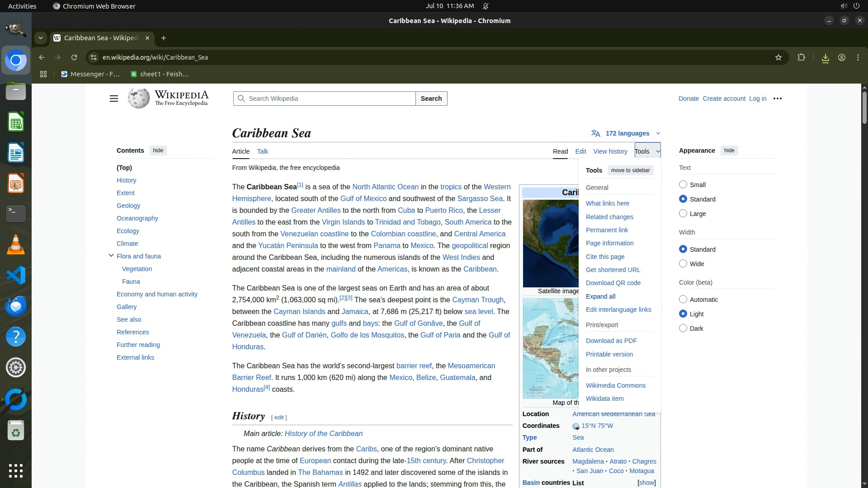This screenshot has width=868, height=488.
Task: Close the Tools dropdown menu
Action: pyautogui.click(x=647, y=151)
